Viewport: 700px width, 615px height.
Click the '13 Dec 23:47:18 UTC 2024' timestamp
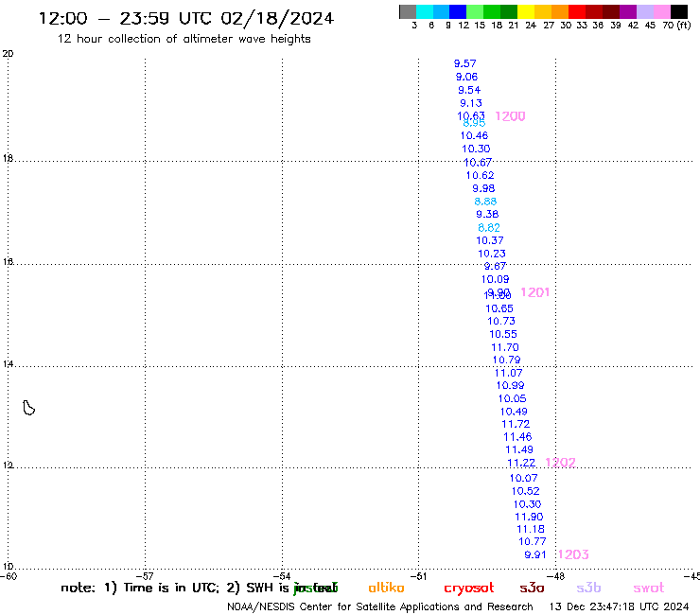coord(619,607)
